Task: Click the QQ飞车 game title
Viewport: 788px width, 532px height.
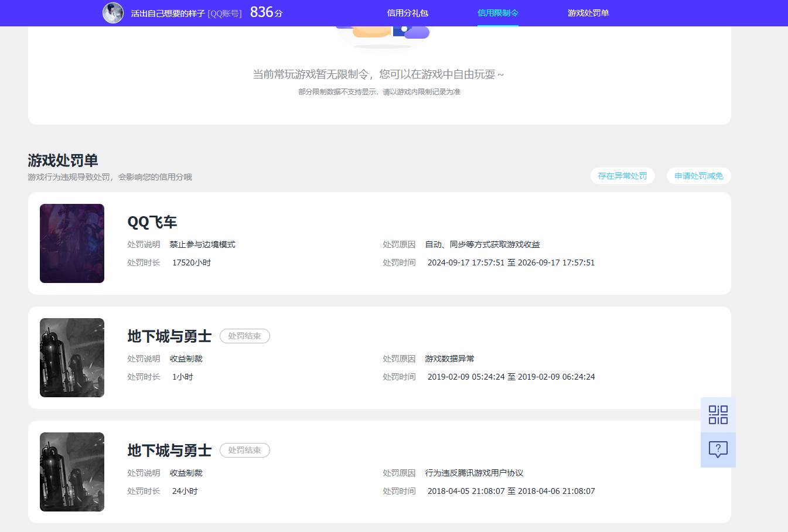Action: pyautogui.click(x=152, y=222)
